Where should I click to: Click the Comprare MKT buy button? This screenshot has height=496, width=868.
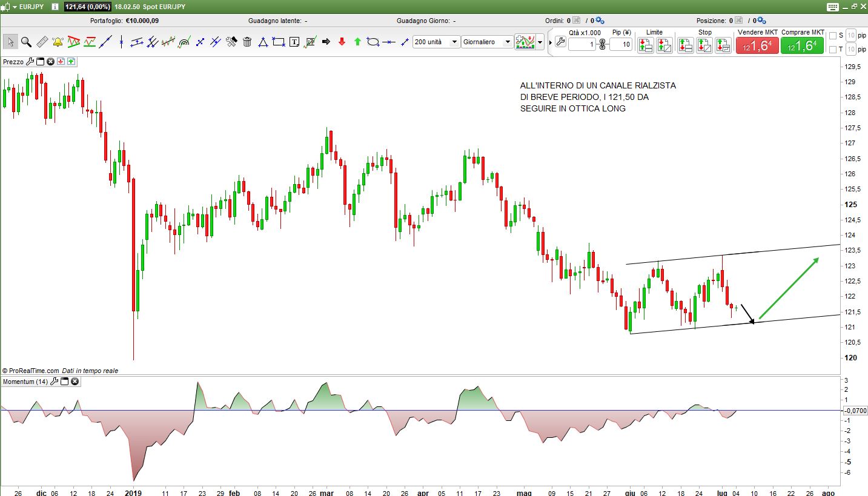coord(802,46)
